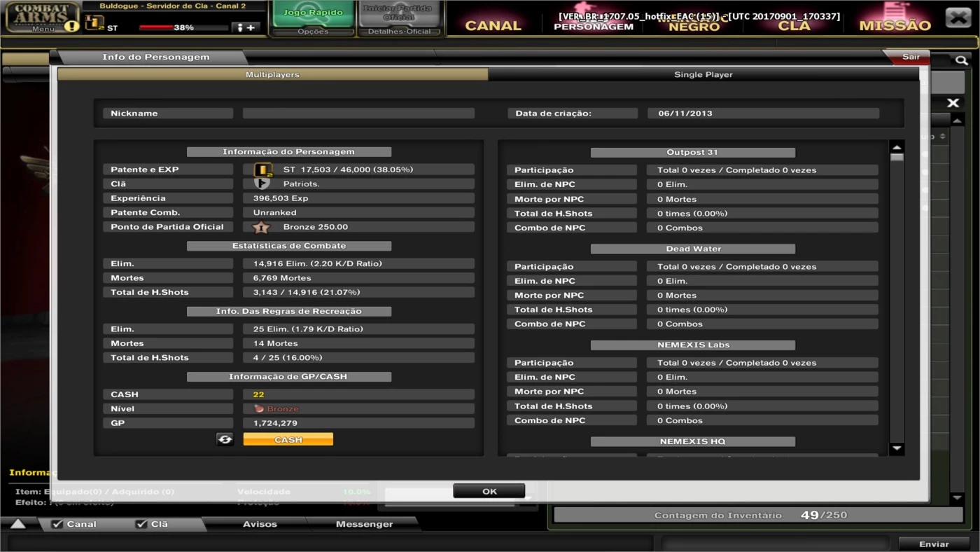Click the stats scrollbar thumb

897,158
